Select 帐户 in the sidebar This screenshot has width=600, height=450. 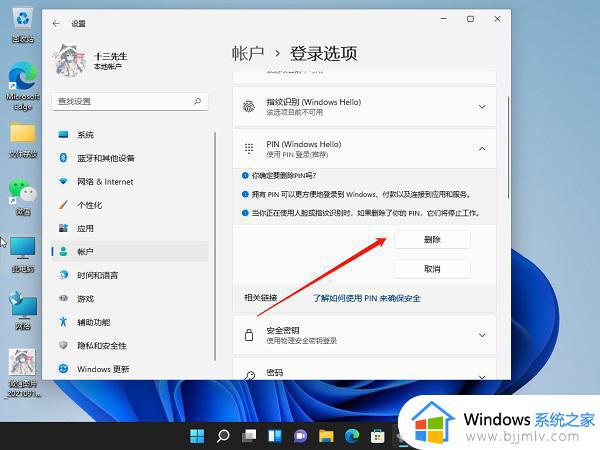(130, 252)
